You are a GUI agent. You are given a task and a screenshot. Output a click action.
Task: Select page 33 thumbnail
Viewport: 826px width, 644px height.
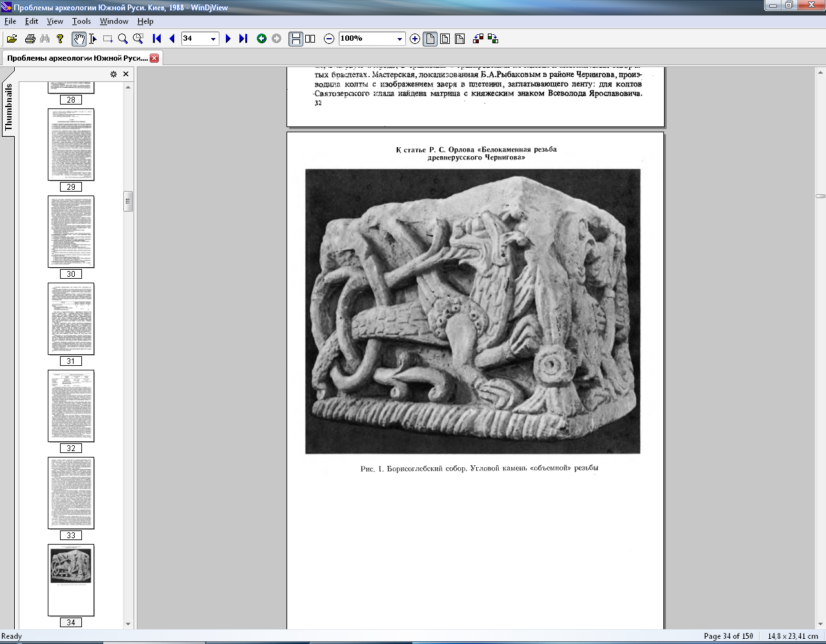pyautogui.click(x=71, y=493)
